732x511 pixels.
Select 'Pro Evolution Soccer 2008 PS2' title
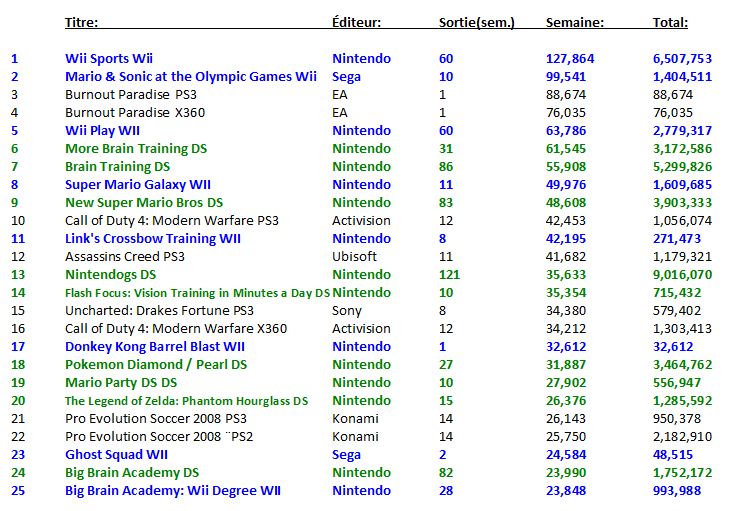[x=159, y=437]
